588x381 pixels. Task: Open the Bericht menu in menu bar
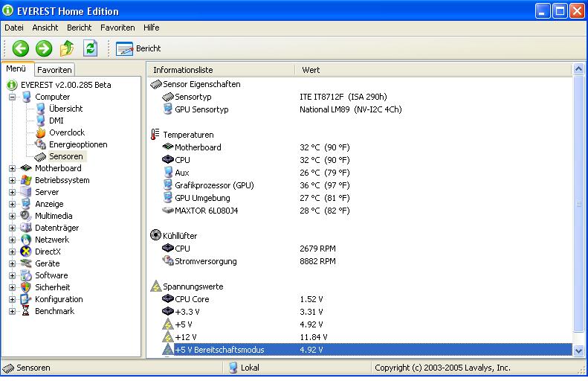(x=79, y=28)
